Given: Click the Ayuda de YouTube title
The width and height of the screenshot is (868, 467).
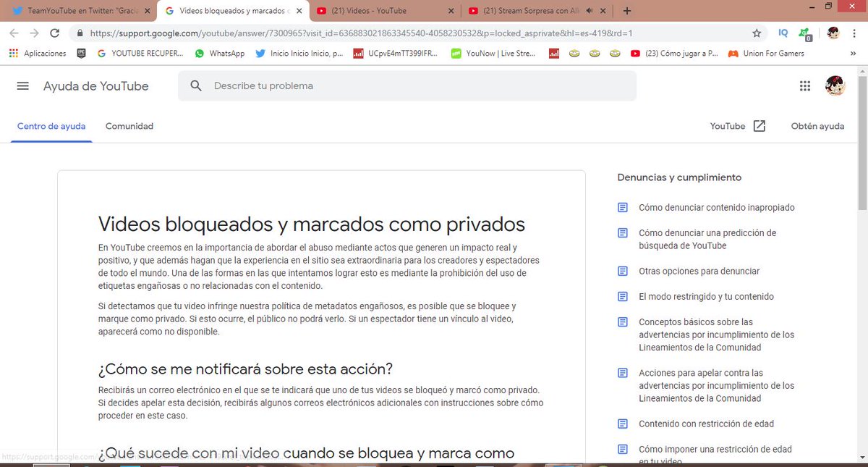Looking at the screenshot, I should (x=95, y=86).
